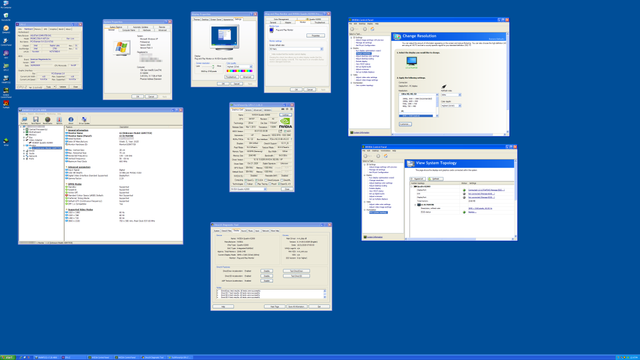
Task: Open GPU selector dropdown at GPU-Z bottom
Action: (x=249, y=189)
